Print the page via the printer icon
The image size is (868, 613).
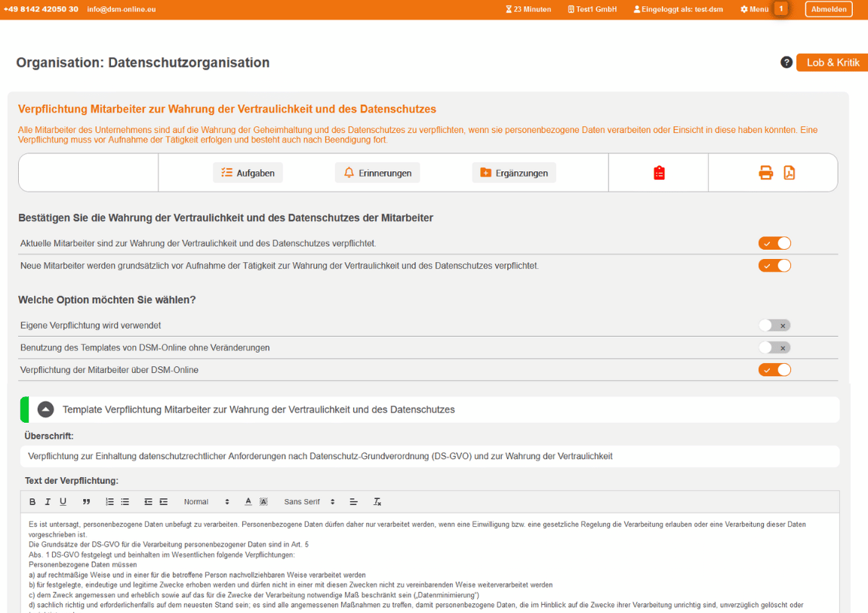point(765,172)
